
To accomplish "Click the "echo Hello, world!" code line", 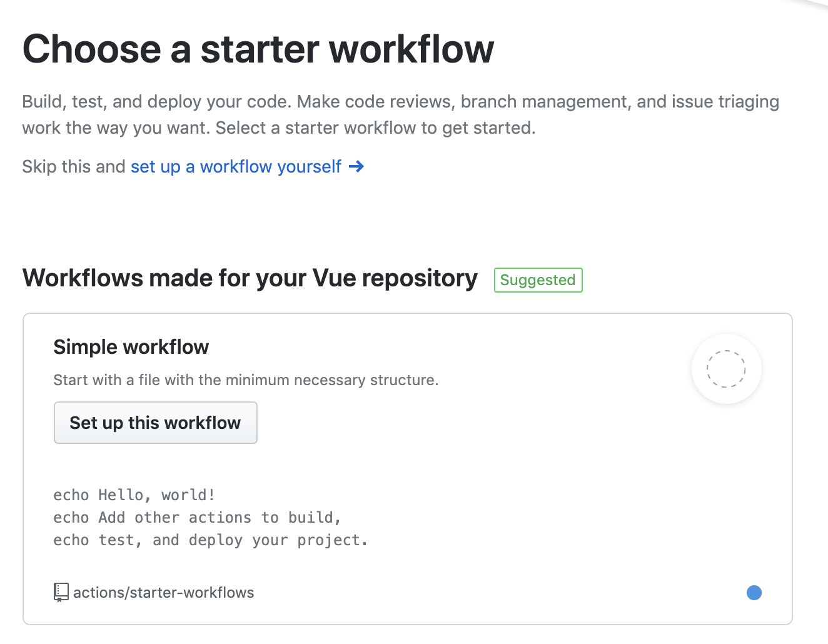I will click(x=134, y=495).
